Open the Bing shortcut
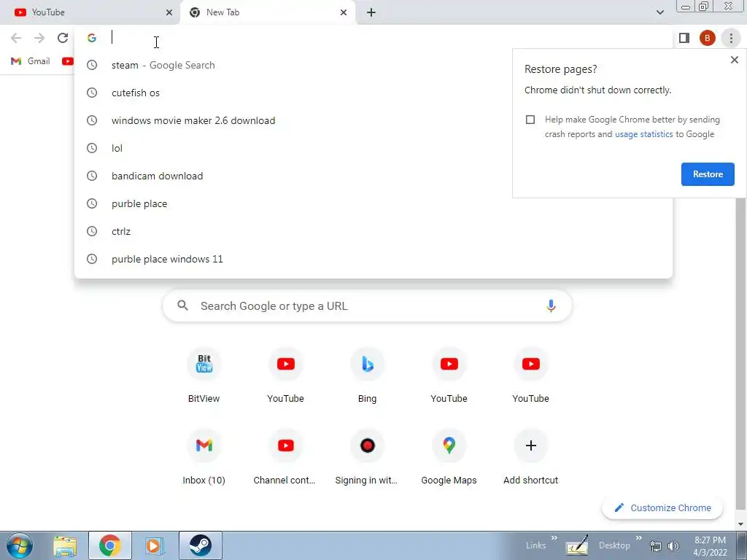Screen dimensions: 747x560 coord(368,376)
